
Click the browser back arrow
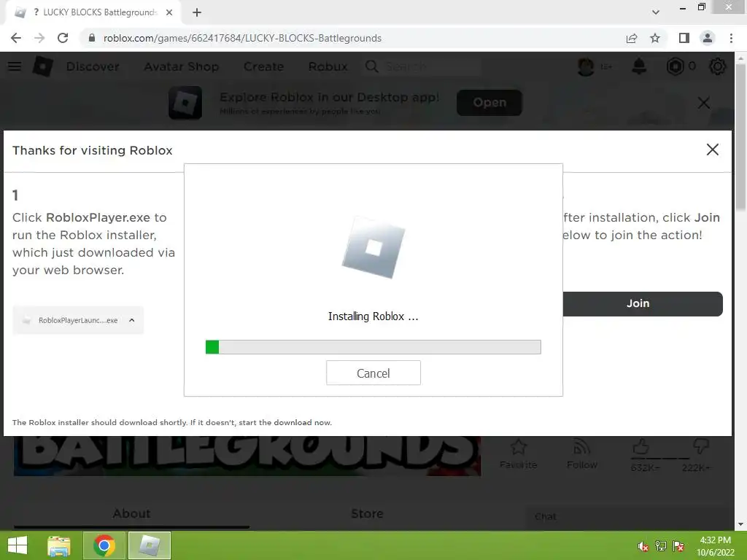click(x=16, y=38)
